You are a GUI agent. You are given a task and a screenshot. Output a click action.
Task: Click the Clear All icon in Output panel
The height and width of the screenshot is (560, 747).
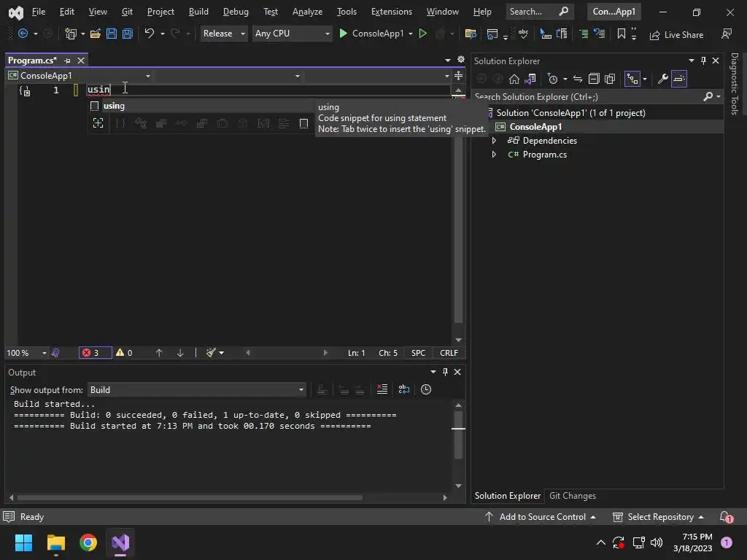tap(382, 389)
